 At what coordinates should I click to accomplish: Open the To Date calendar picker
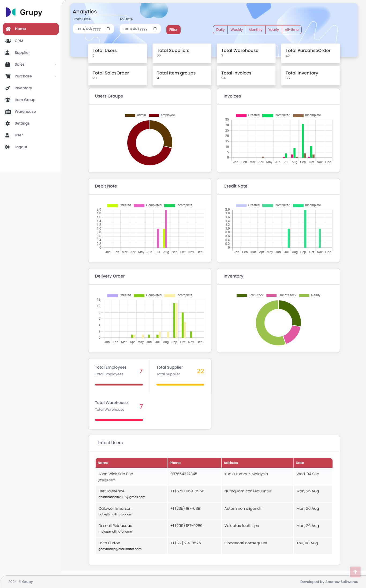coord(155,29)
